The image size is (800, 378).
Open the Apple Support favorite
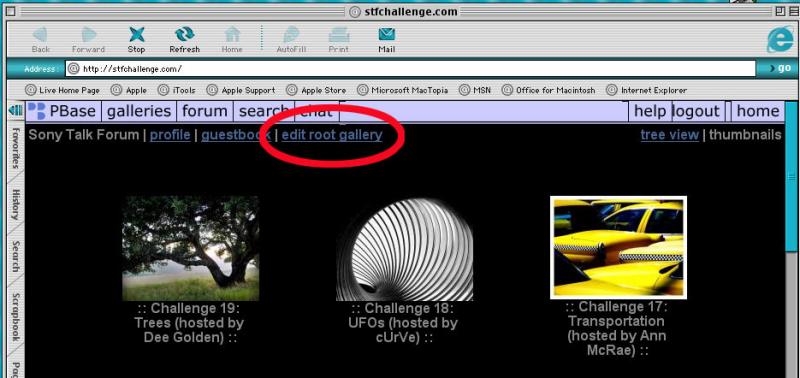tap(241, 90)
